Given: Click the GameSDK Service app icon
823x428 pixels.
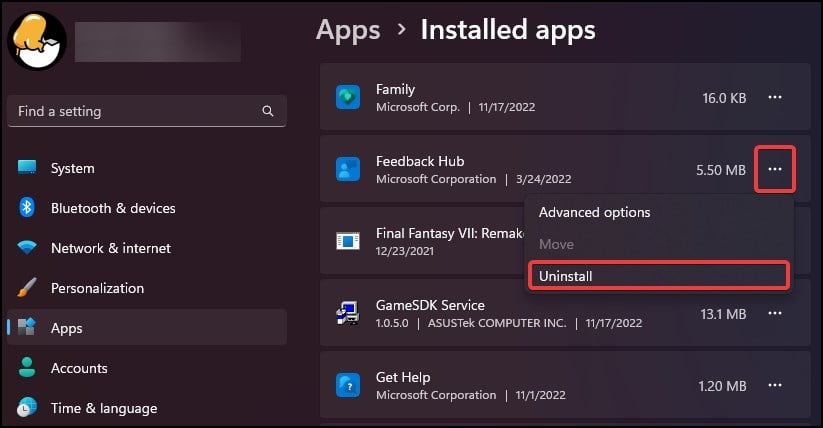Looking at the screenshot, I should coord(348,314).
